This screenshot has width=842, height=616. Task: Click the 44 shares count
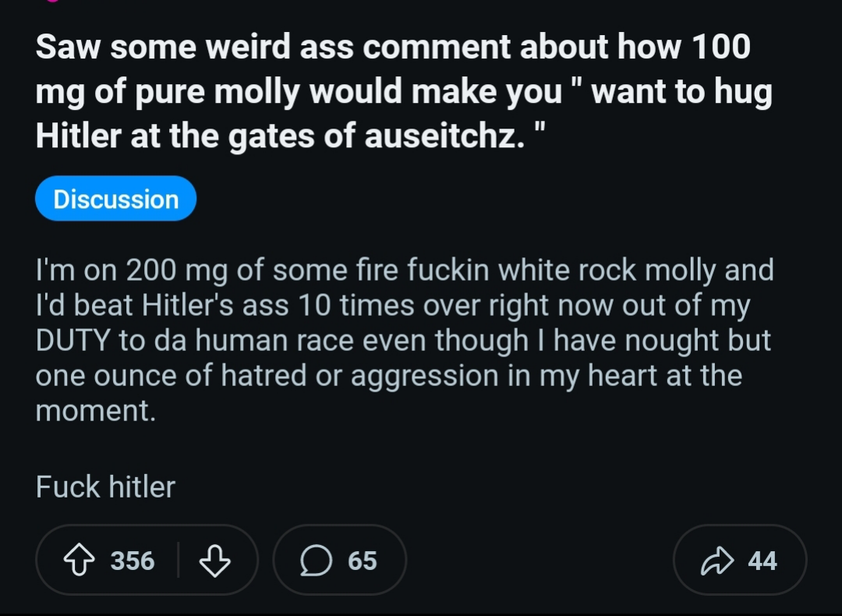tap(762, 561)
